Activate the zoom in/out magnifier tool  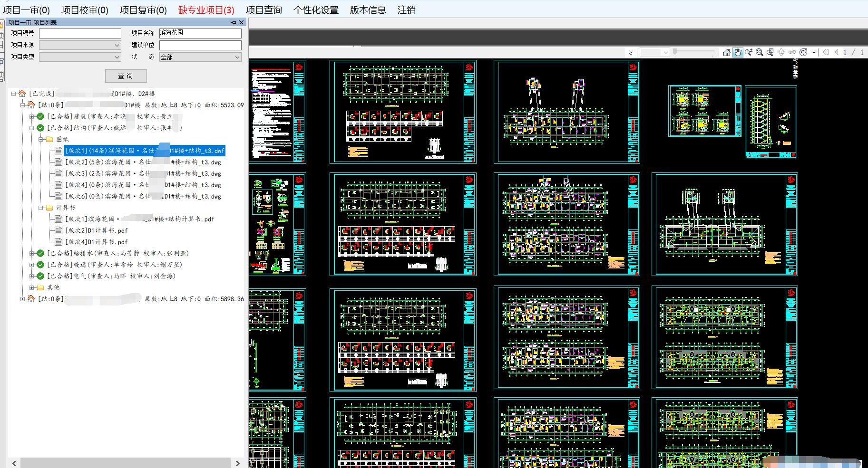pos(749,52)
